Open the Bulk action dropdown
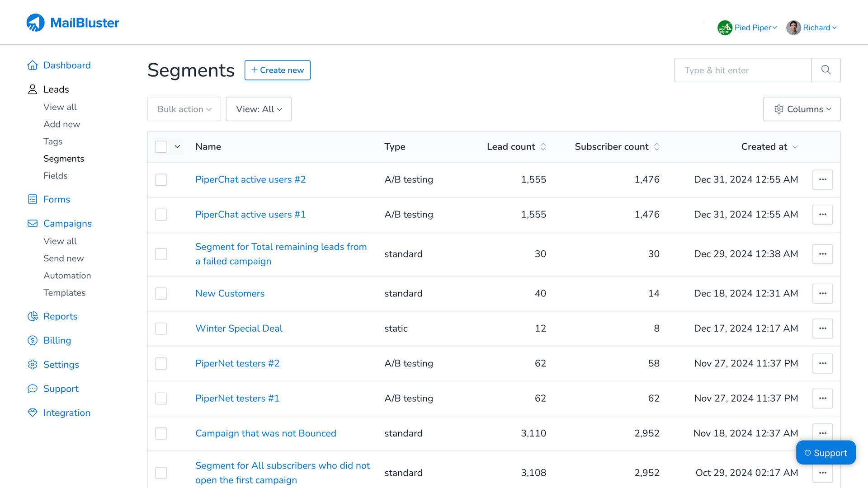The width and height of the screenshot is (868, 488). tap(184, 109)
